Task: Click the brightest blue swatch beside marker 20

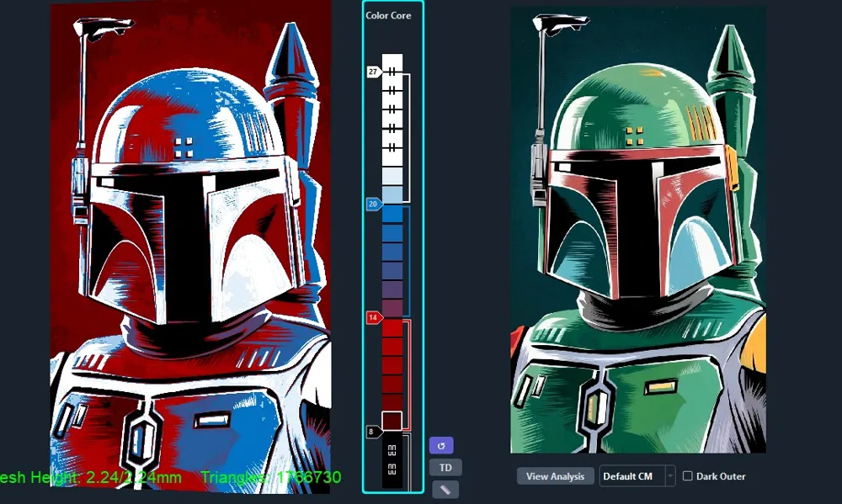Action: click(392, 213)
